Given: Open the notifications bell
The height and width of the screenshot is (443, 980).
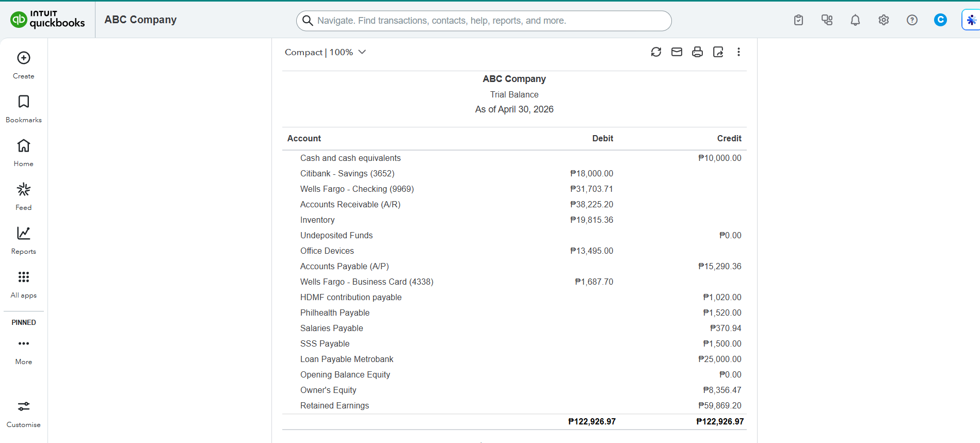Looking at the screenshot, I should pos(855,20).
